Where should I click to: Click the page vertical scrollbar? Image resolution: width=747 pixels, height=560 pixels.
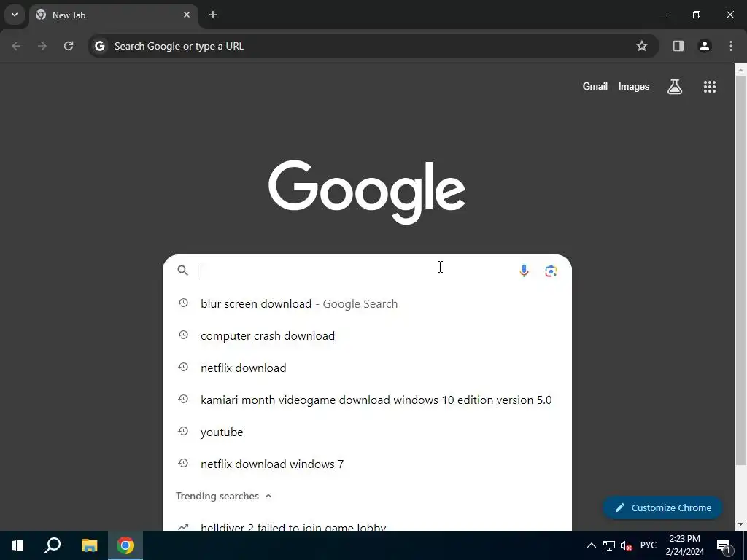[740, 271]
